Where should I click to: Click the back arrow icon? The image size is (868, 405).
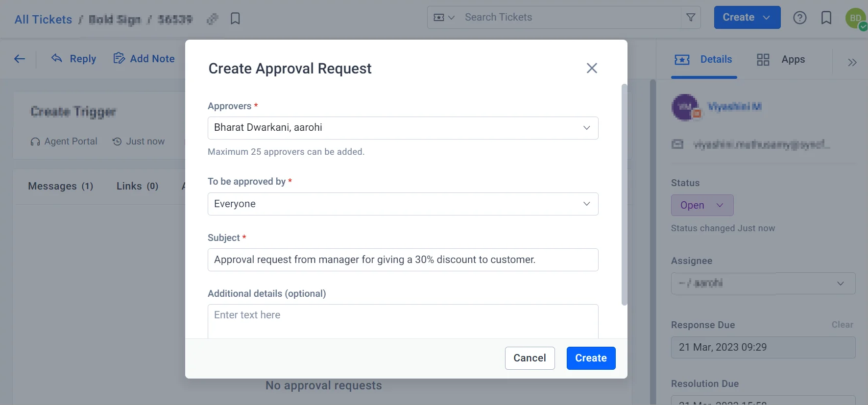click(20, 59)
